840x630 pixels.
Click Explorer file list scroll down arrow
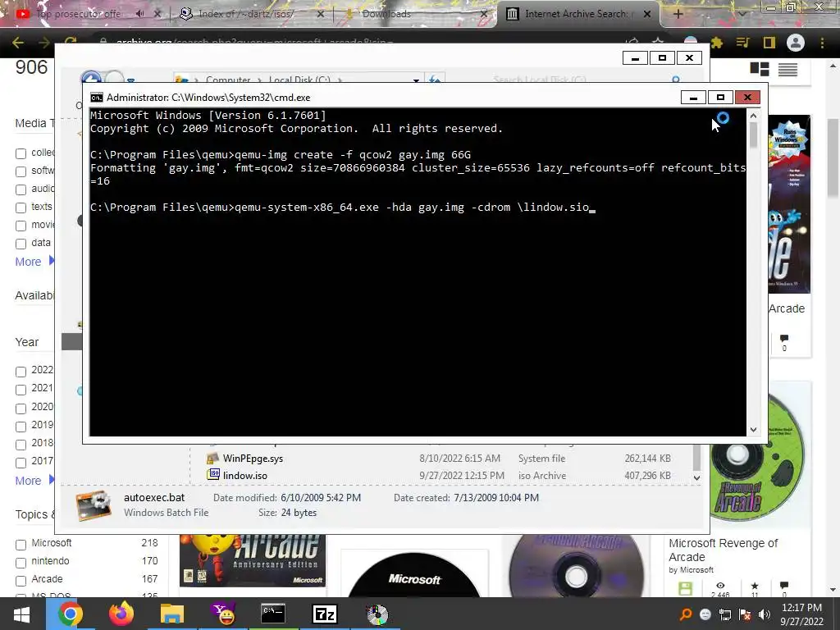[697, 477]
